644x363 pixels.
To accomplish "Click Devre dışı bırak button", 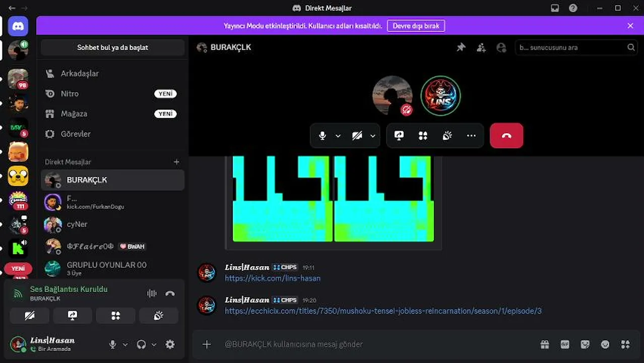I will click(x=416, y=26).
